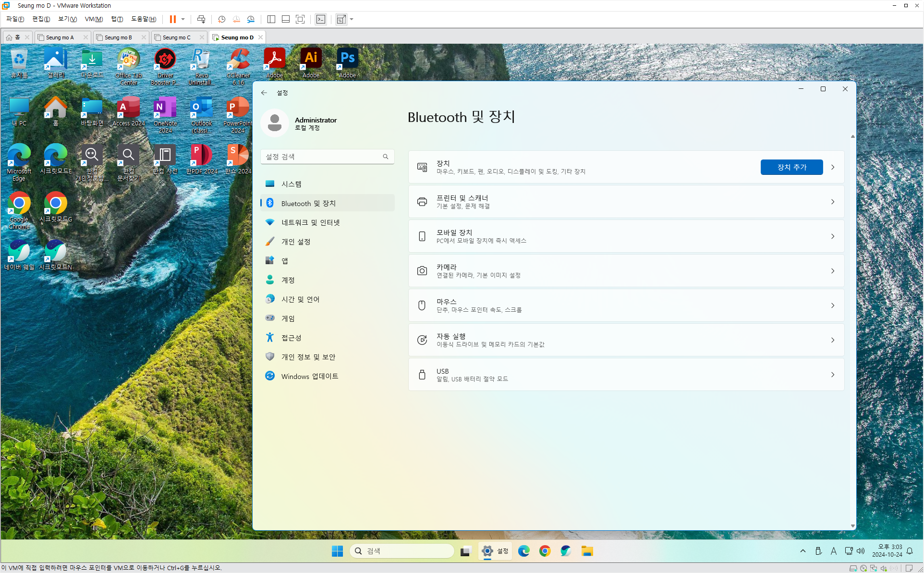Click the 장치 추가 button
This screenshot has height=573, width=924.
[791, 167]
